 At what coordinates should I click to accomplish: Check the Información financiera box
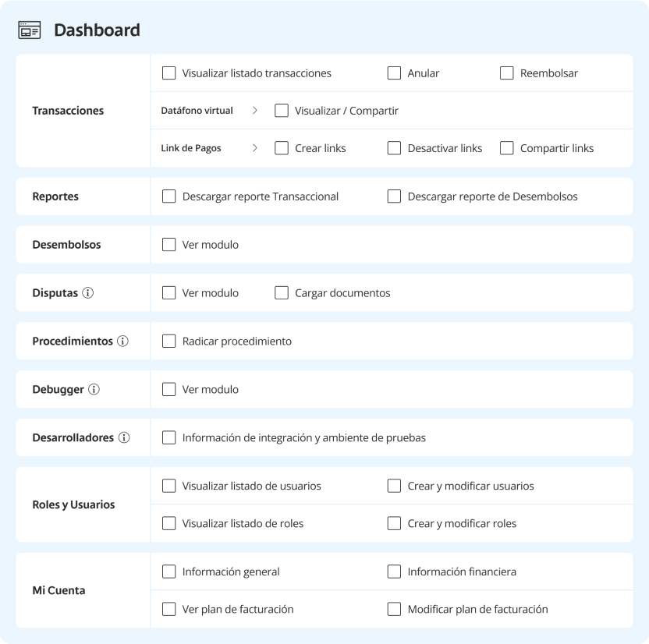pos(394,571)
